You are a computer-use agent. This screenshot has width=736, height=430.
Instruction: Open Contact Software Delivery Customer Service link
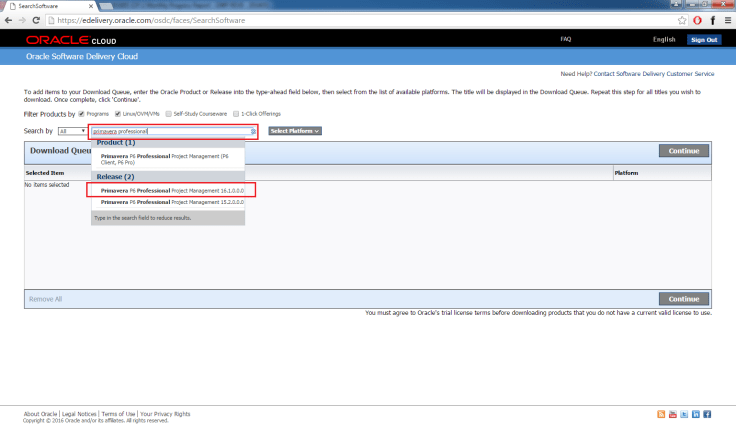654,74
